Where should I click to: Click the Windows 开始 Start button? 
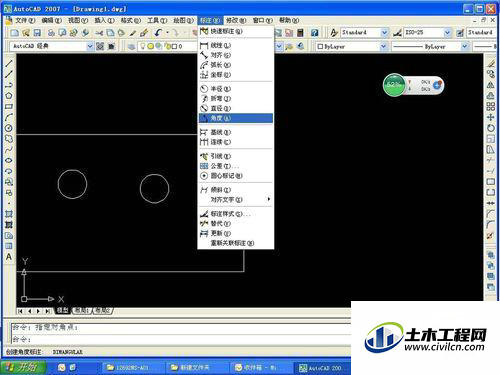[23, 367]
